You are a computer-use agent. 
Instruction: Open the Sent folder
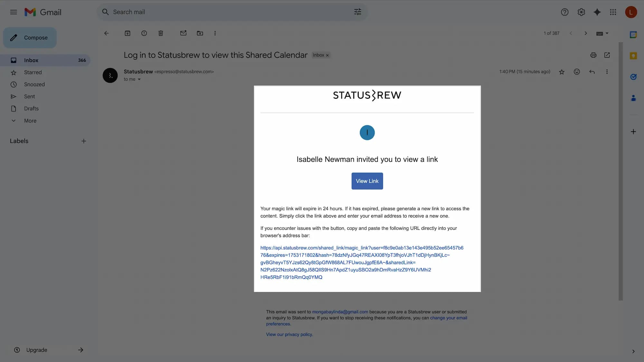[29, 97]
